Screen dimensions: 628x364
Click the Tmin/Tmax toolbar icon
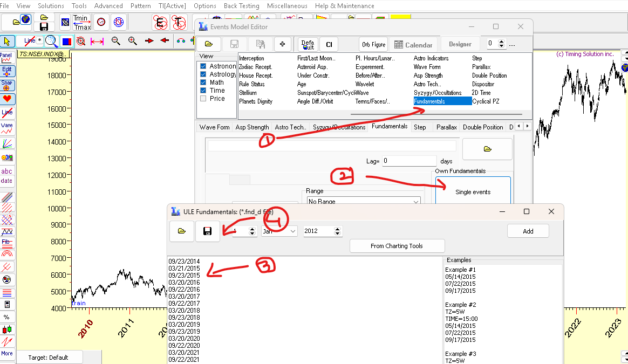(82, 23)
